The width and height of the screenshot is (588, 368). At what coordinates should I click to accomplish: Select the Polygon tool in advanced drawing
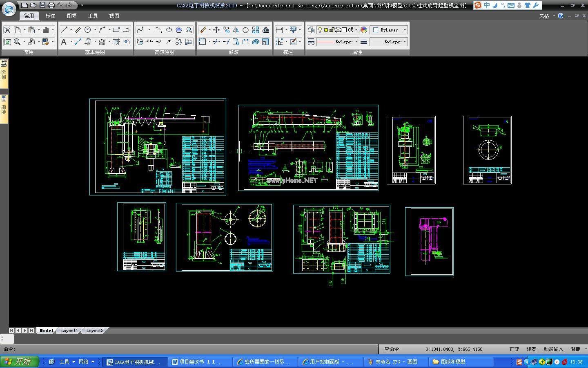click(179, 30)
